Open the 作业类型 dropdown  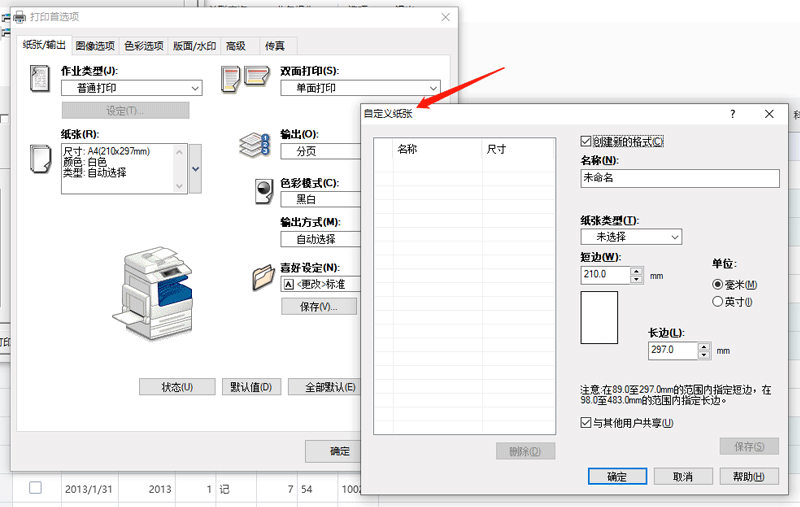click(132, 88)
